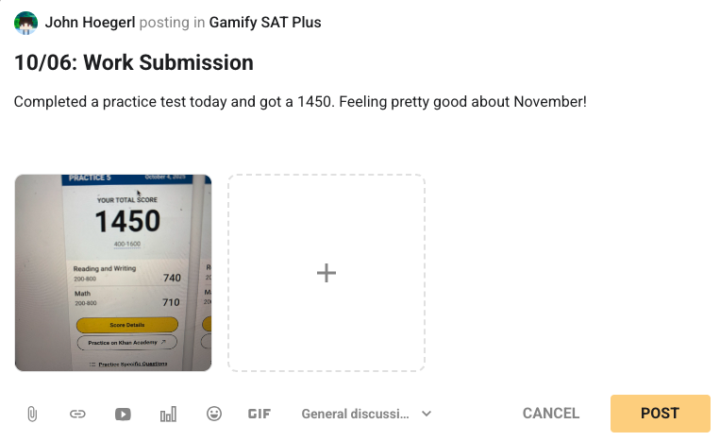Click the insert link chain icon
720x441 pixels.
pyautogui.click(x=77, y=413)
